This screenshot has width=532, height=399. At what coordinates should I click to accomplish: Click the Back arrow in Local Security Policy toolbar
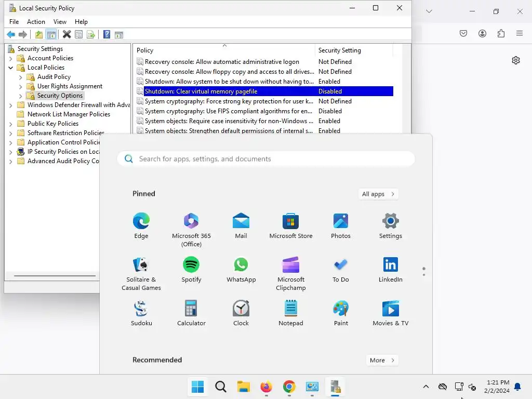click(x=11, y=35)
